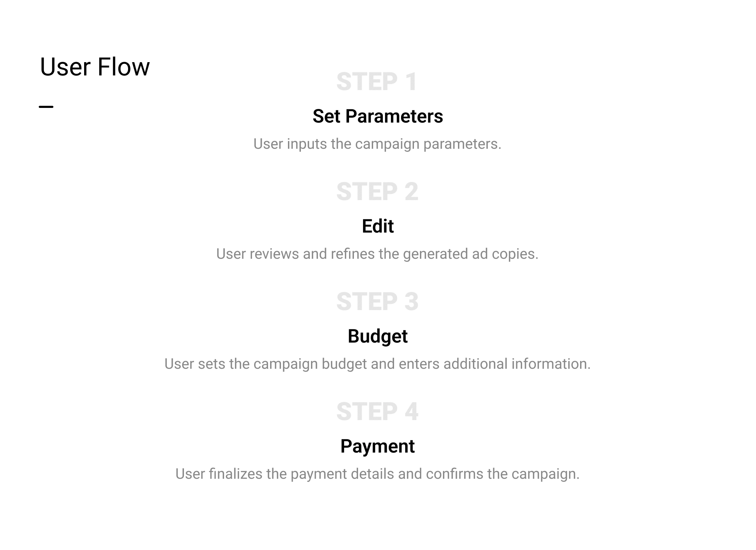Click the numeral "1" in STEP 1
This screenshot has width=756, height=550.
(411, 82)
